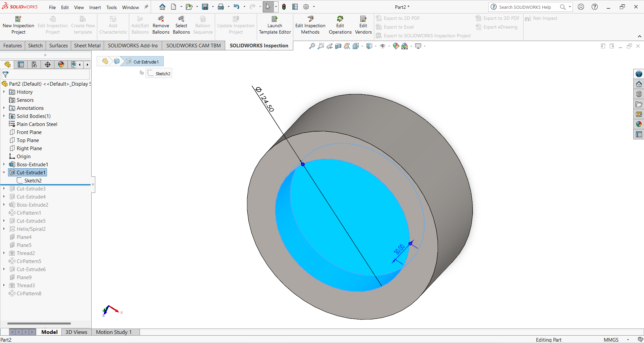Open the ConfigurationManager tab icon

coord(34,65)
